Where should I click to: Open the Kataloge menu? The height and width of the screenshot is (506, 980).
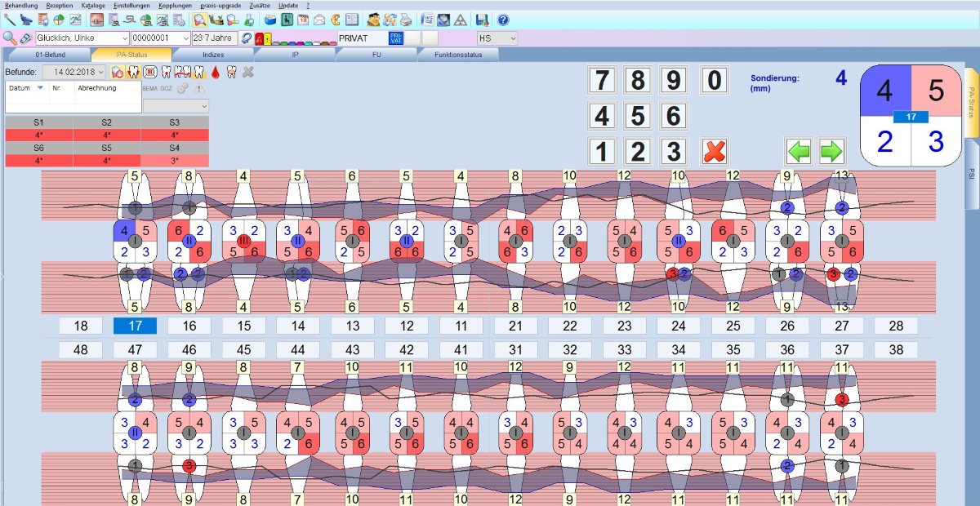tap(93, 5)
